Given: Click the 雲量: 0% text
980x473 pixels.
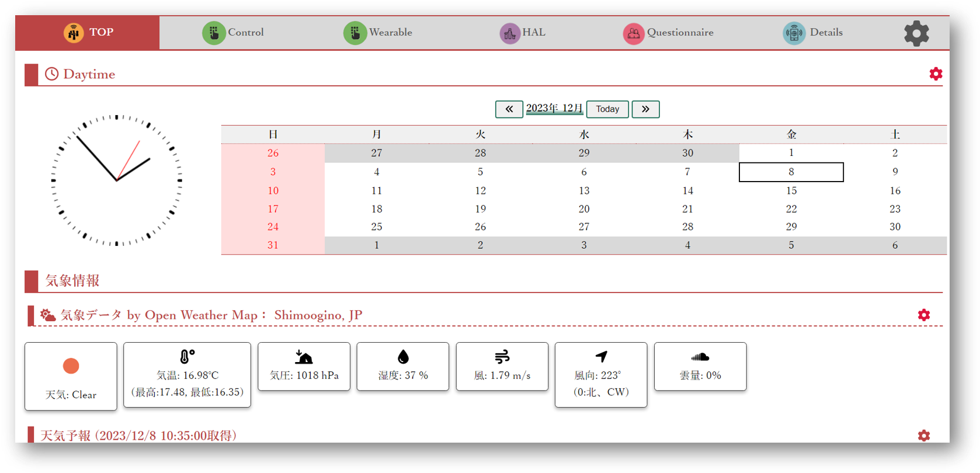Looking at the screenshot, I should click(x=700, y=375).
